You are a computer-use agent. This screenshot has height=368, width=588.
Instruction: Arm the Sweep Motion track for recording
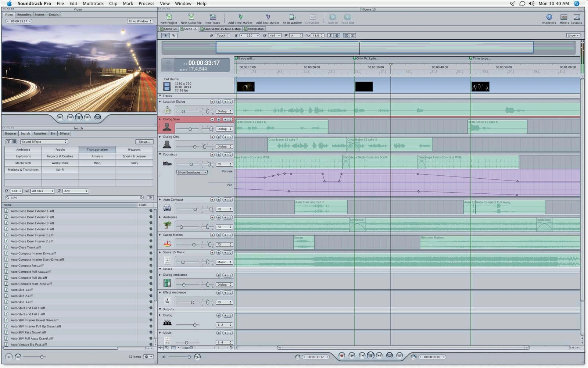[212, 235]
